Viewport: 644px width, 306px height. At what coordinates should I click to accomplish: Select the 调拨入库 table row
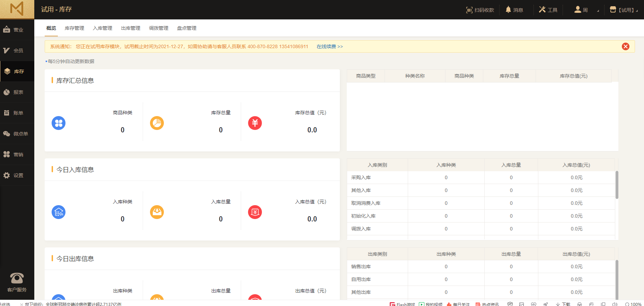pos(481,229)
